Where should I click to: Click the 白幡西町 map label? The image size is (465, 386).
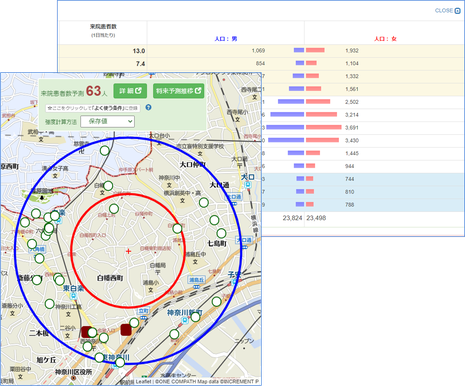tap(110, 278)
